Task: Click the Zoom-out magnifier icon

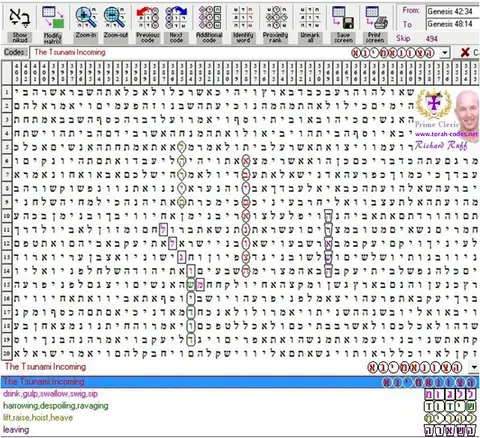Action: (x=115, y=17)
